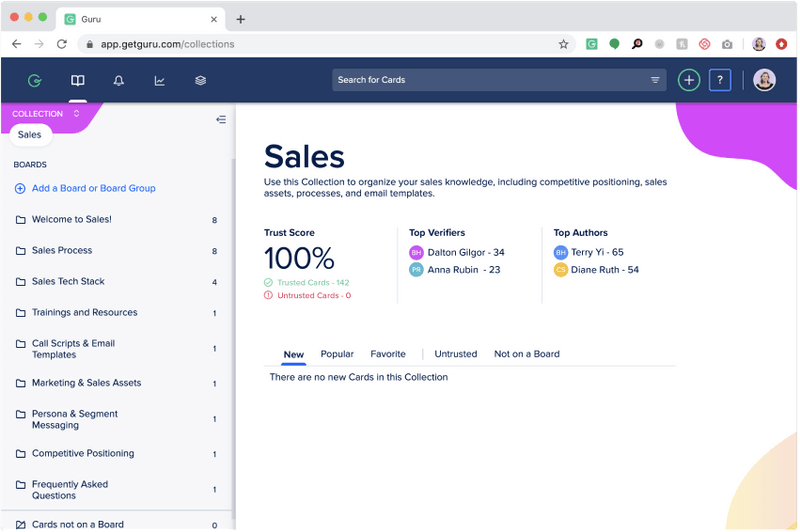Click the Search for Cards field
Screen dimensions: 800x532
[490, 80]
